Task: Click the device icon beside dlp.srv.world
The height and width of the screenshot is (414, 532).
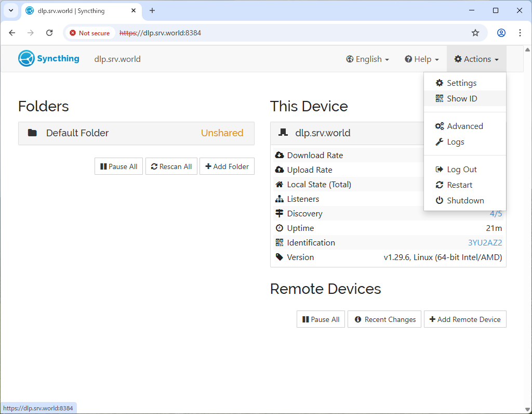Action: [283, 133]
